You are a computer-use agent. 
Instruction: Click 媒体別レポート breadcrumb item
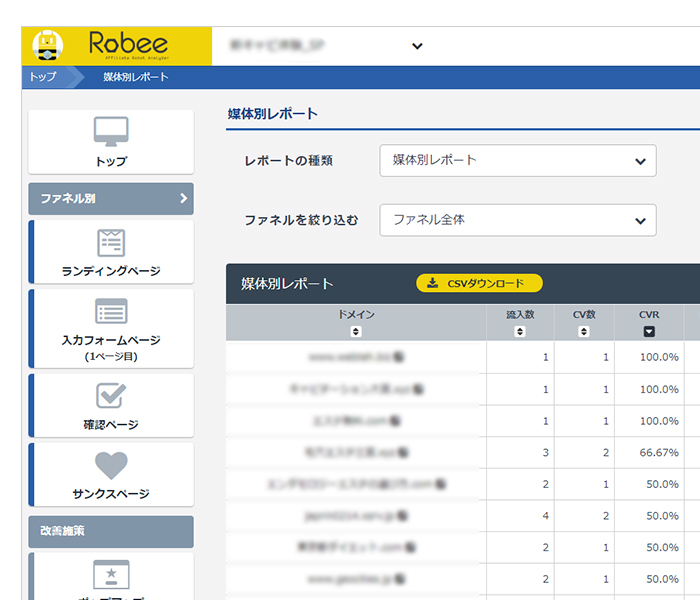pos(136,77)
